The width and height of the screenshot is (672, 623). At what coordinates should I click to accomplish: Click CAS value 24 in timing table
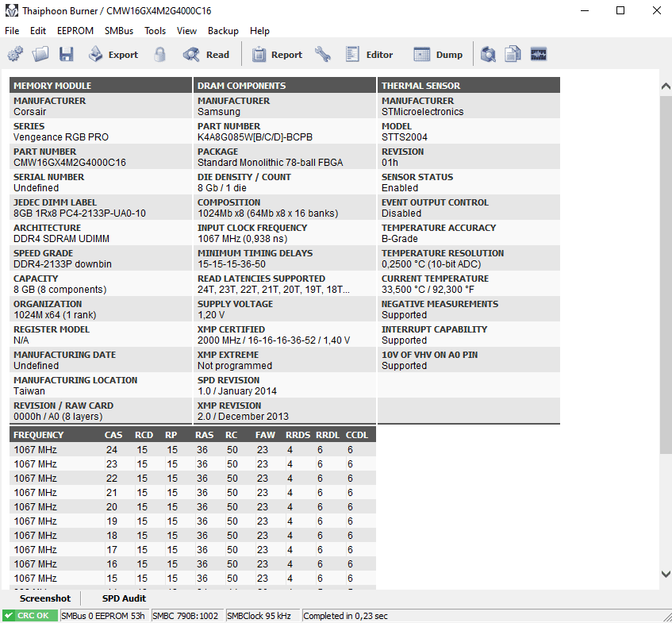[111, 450]
